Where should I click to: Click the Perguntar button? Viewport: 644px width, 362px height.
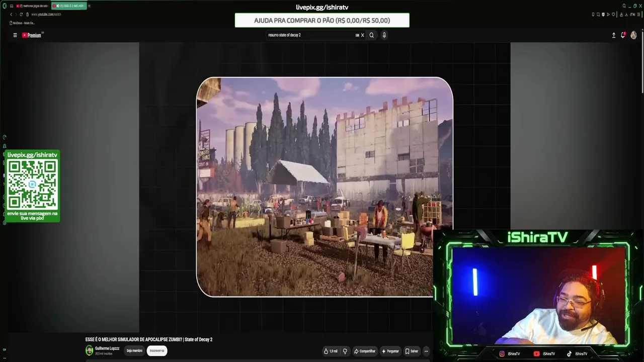coord(390,351)
